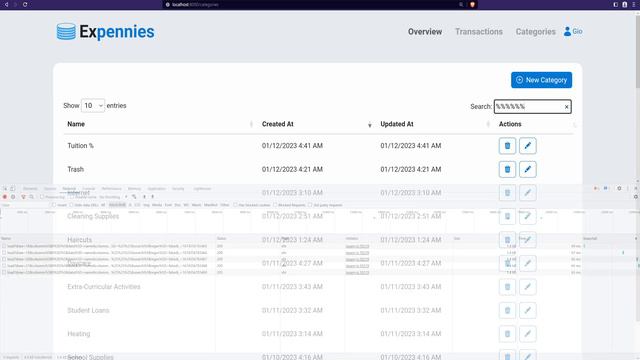
Task: Delete the Haircuts category
Action: pyautogui.click(x=507, y=240)
